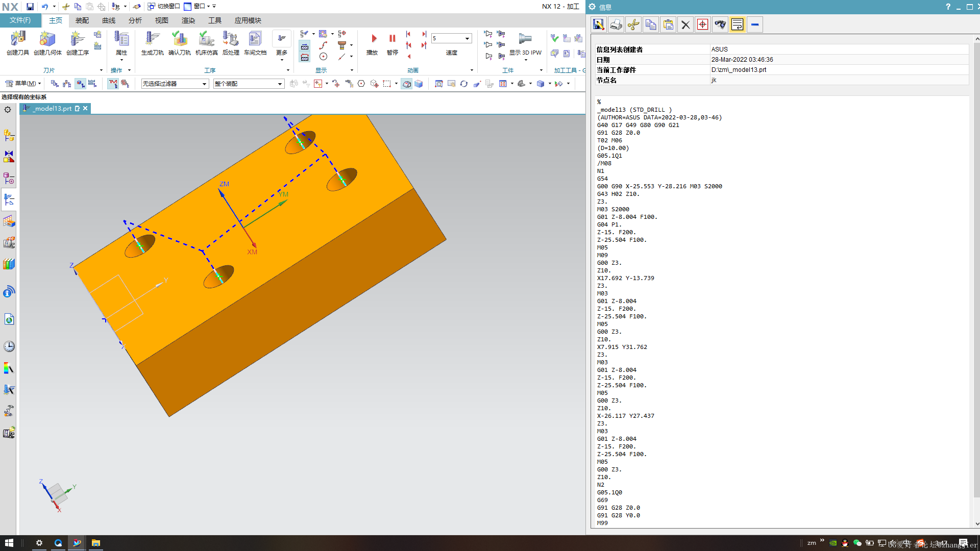Click the red crosshair icon in 信息 window
The height and width of the screenshot is (551, 980).
click(703, 24)
